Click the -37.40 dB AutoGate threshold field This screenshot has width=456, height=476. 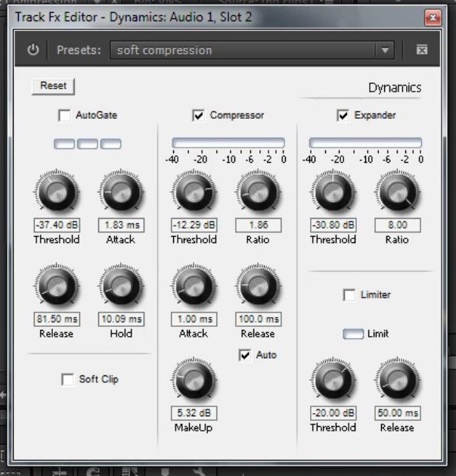click(x=57, y=225)
